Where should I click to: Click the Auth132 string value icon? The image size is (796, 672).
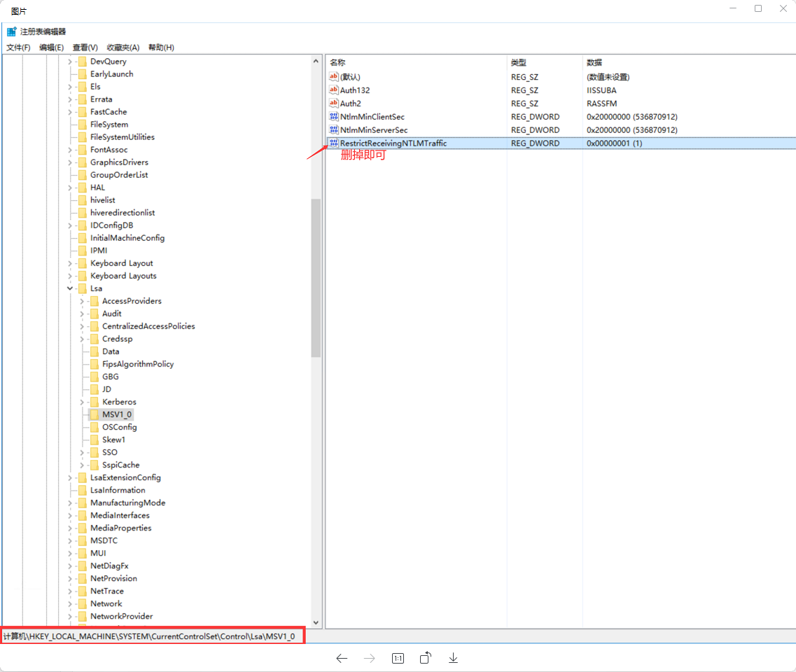(x=334, y=90)
